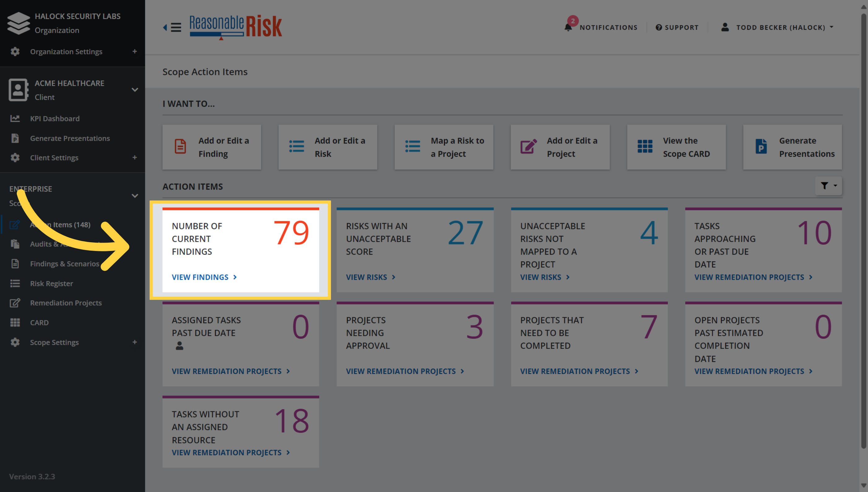Click the ReasonableRisk logo
The height and width of the screenshot is (492, 868).
pos(235,27)
